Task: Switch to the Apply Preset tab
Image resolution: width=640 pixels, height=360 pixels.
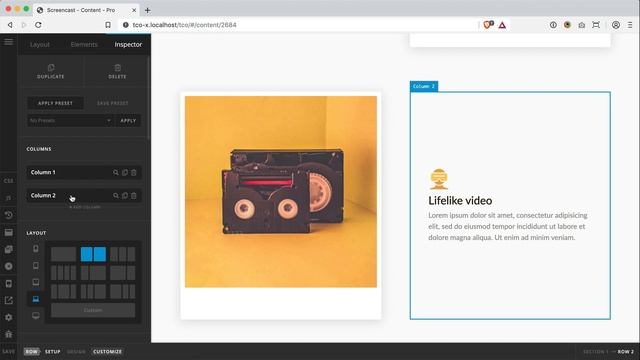Action: [x=55, y=103]
